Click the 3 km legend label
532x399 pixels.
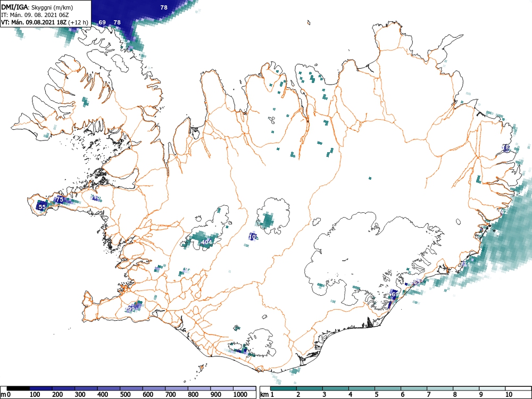pos(325,395)
